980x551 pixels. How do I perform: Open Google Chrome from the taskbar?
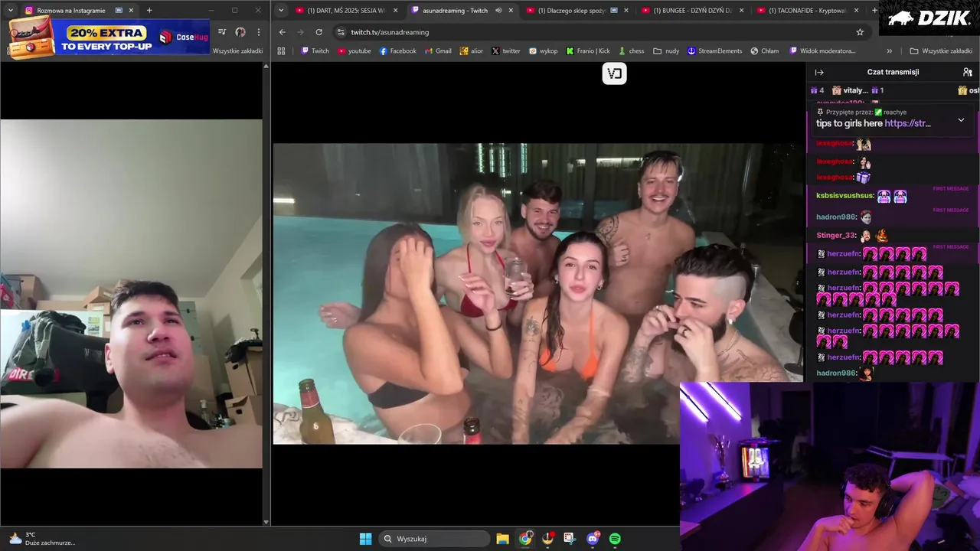[525, 539]
